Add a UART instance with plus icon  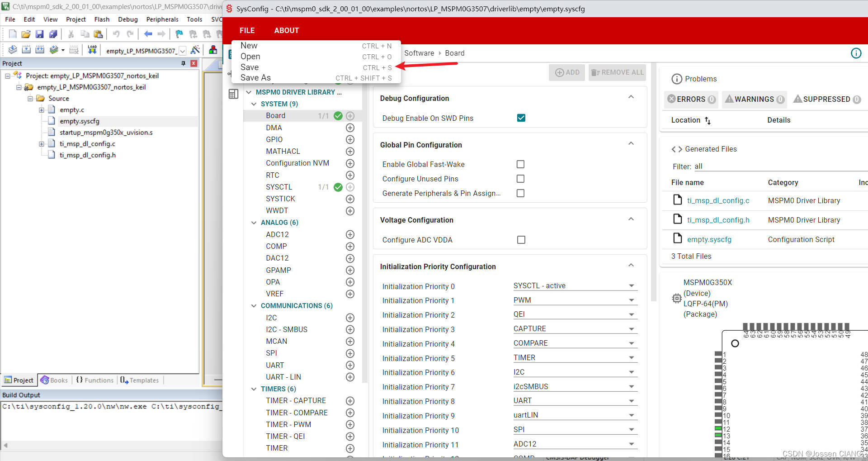point(350,366)
